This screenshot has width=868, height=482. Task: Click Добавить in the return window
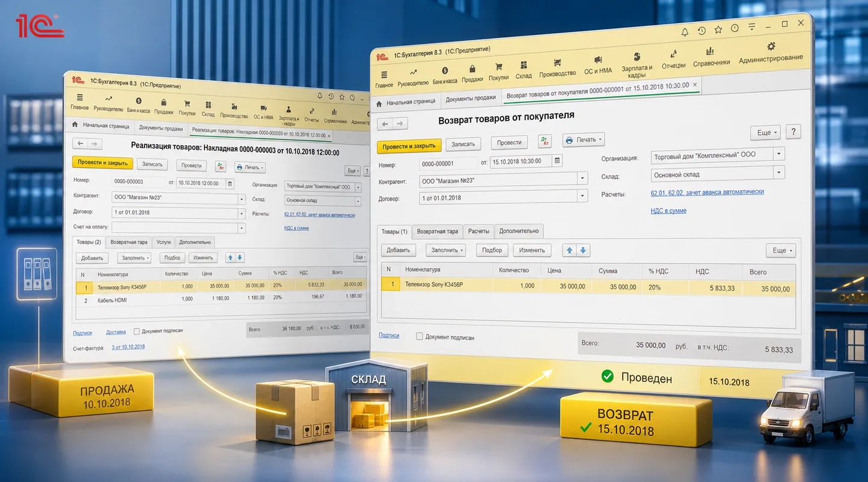point(398,250)
